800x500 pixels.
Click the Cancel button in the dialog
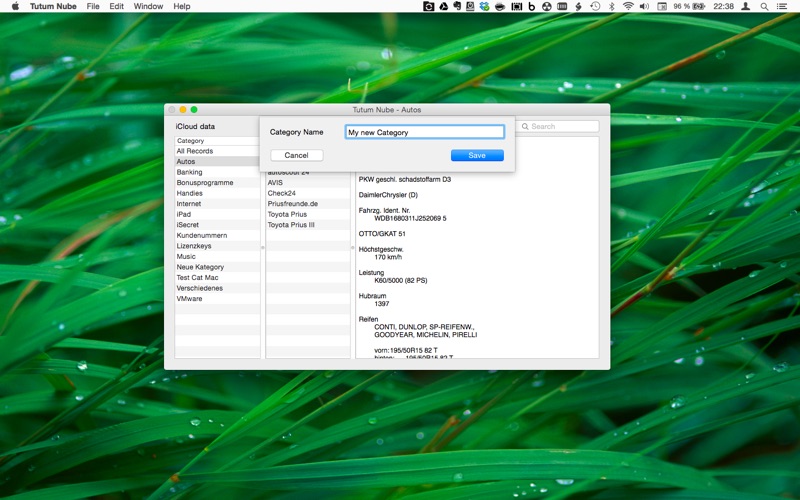(296, 155)
